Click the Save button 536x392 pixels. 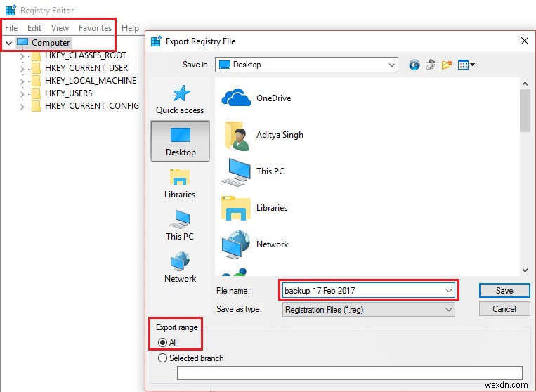click(x=504, y=291)
